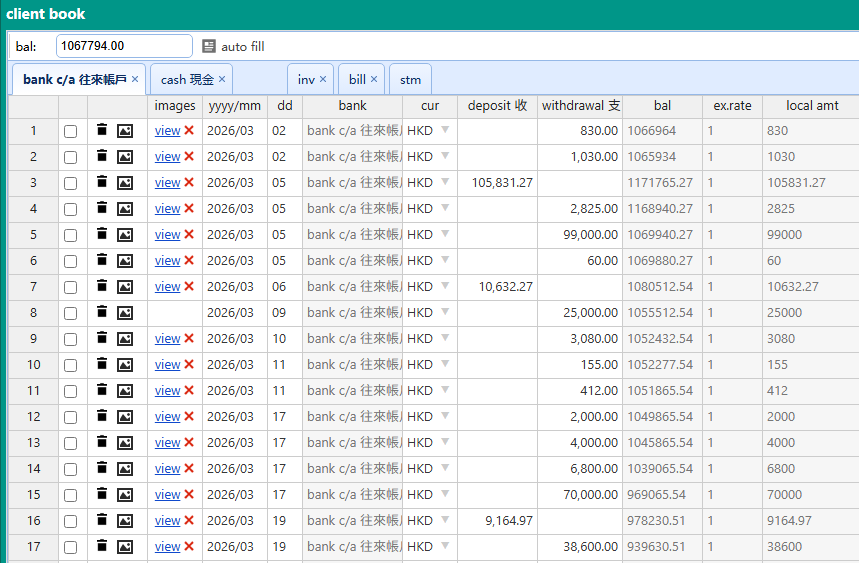Click the trash icon in row 15
The height and width of the screenshot is (563, 859).
coord(102,494)
